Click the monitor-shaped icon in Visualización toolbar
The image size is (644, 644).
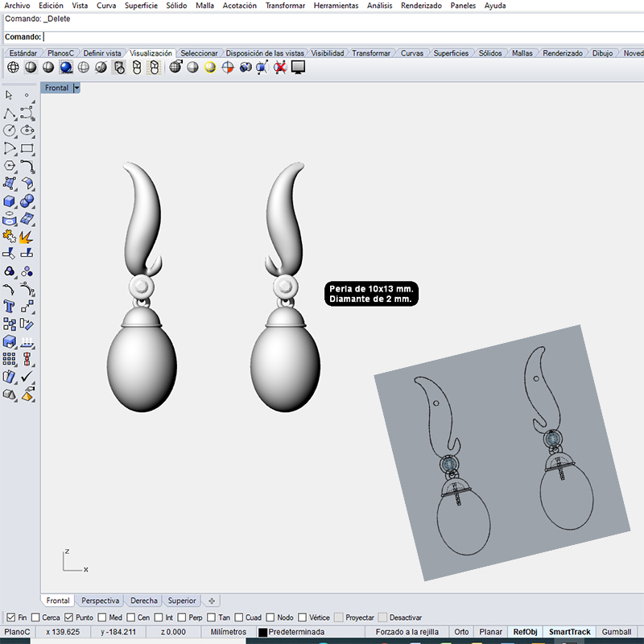pyautogui.click(x=298, y=68)
